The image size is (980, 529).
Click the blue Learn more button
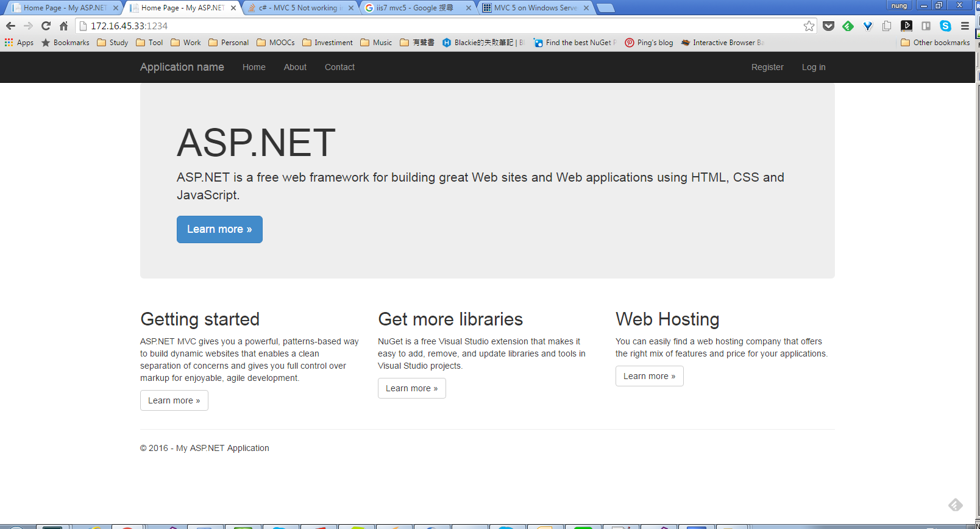tap(219, 229)
